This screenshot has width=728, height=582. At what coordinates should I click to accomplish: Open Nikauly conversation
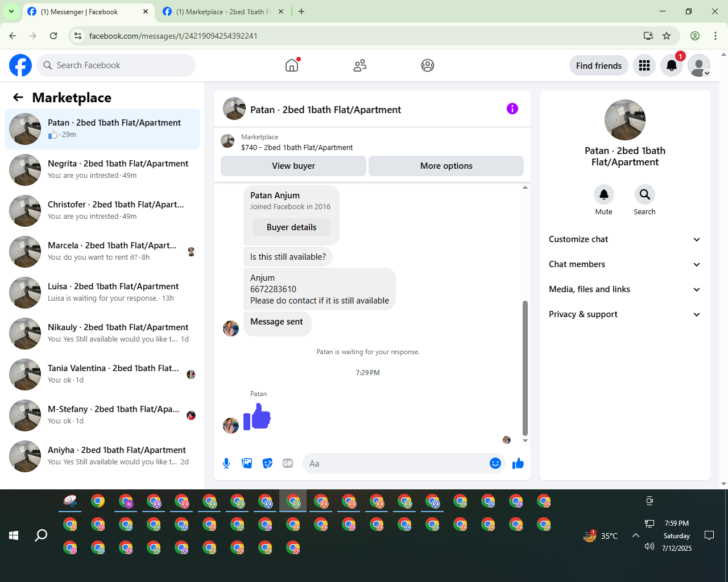[102, 333]
